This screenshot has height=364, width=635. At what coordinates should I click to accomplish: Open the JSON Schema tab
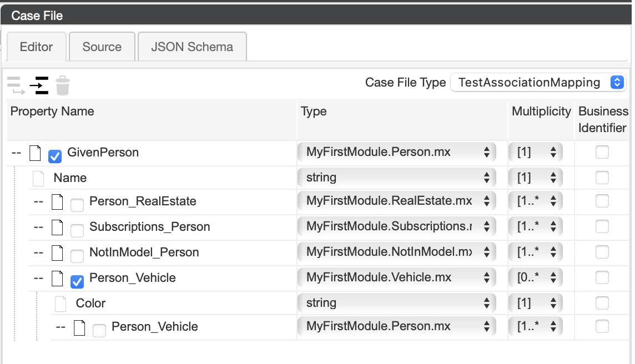click(x=192, y=47)
